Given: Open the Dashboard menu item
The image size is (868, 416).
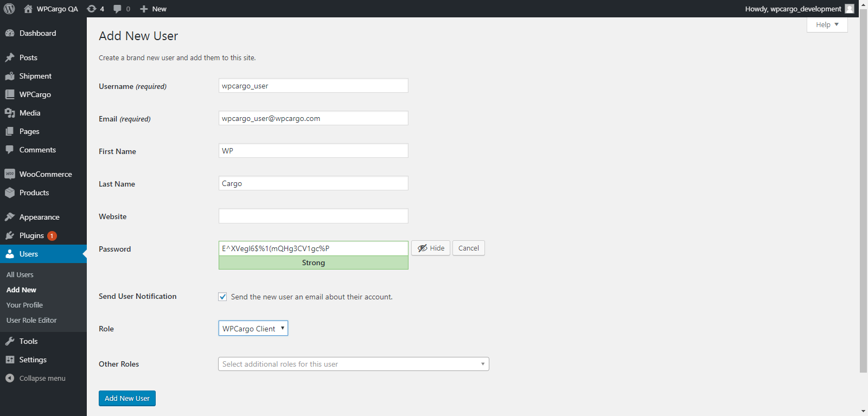Looking at the screenshot, I should pos(43,33).
